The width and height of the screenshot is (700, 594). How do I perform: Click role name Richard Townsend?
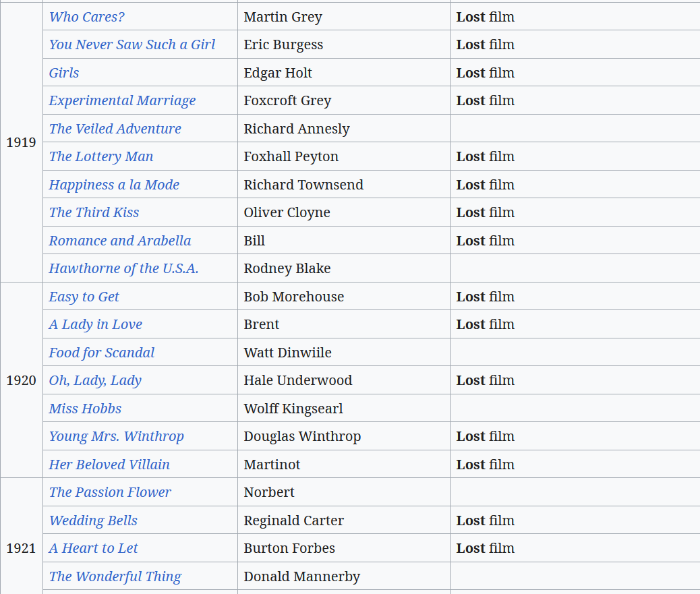tap(303, 185)
